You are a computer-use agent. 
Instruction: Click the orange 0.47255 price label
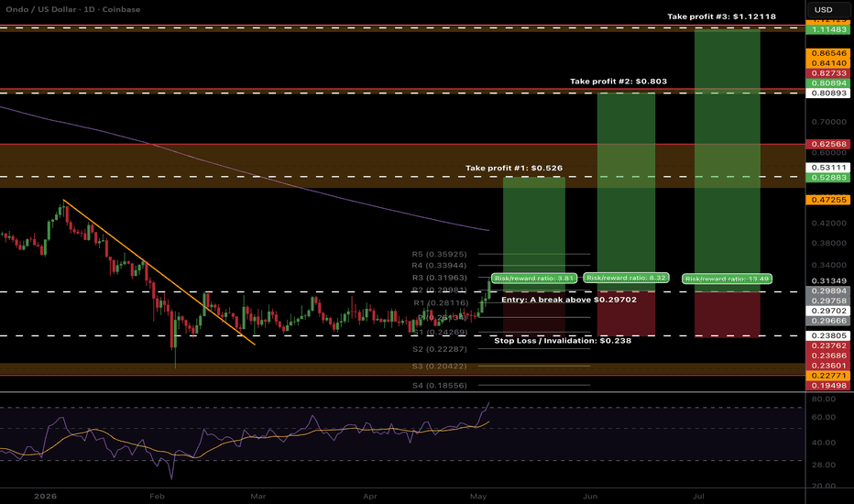tap(827, 200)
